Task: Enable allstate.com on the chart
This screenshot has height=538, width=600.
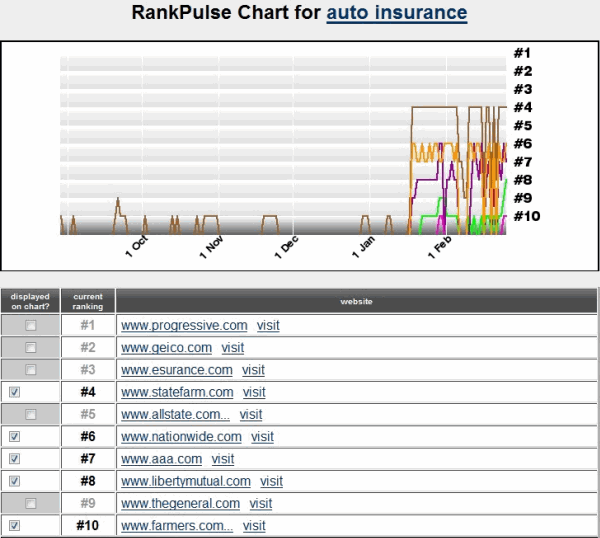Action: (31, 414)
